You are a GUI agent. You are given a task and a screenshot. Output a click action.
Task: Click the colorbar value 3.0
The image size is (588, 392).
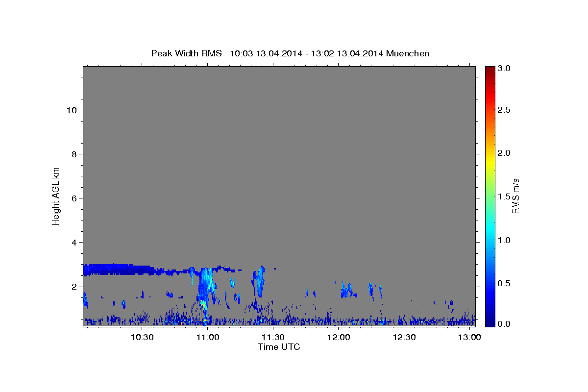pos(504,69)
